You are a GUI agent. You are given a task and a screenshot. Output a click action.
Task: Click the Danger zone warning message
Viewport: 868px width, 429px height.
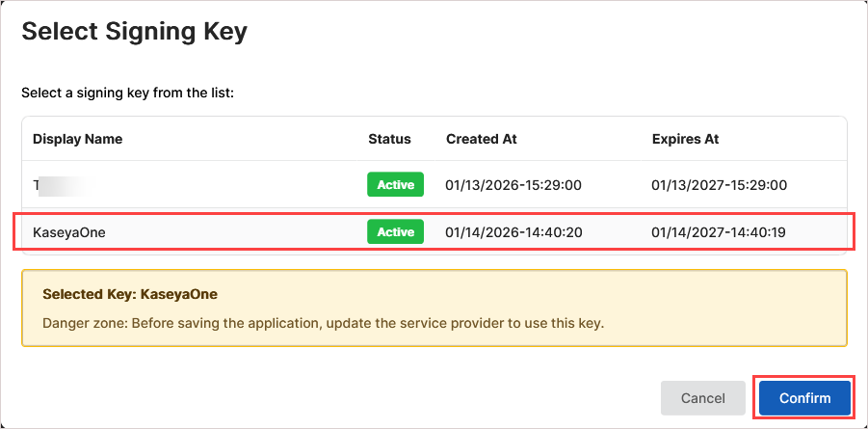[x=323, y=322]
